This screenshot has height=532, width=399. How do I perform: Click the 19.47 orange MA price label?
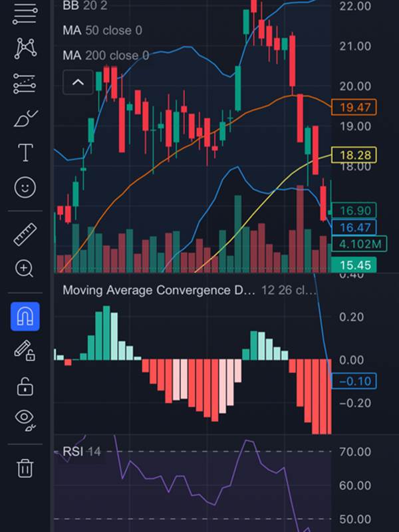click(x=354, y=107)
